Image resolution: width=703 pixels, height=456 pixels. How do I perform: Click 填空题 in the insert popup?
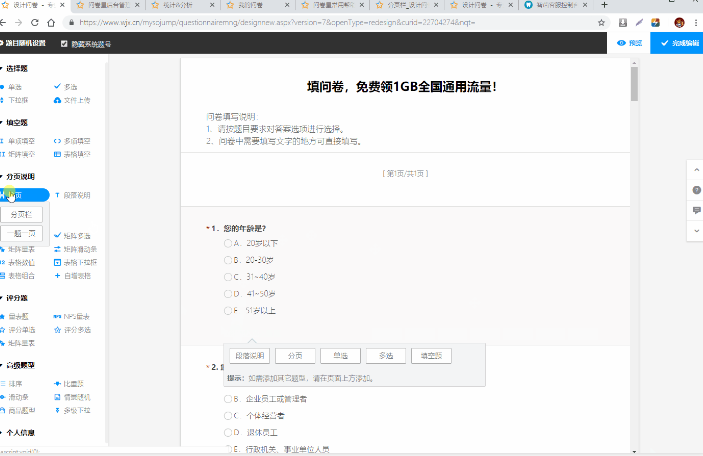[x=431, y=356]
